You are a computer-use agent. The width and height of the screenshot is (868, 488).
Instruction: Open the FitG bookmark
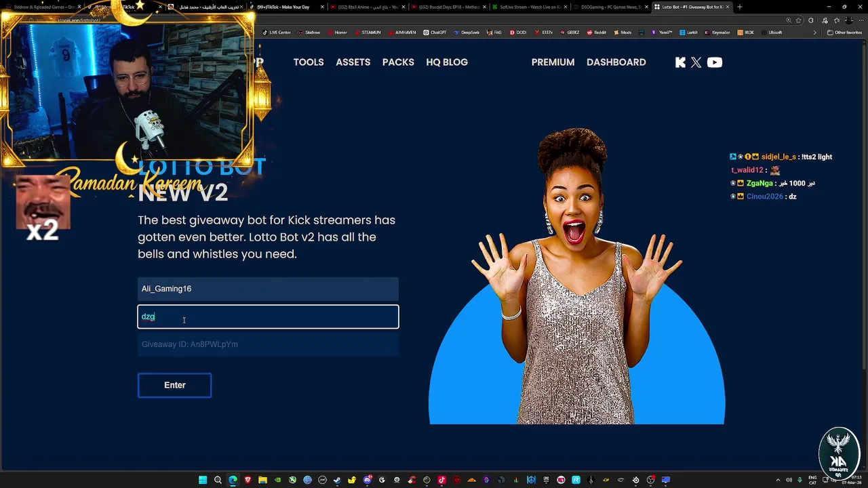[x=494, y=33]
